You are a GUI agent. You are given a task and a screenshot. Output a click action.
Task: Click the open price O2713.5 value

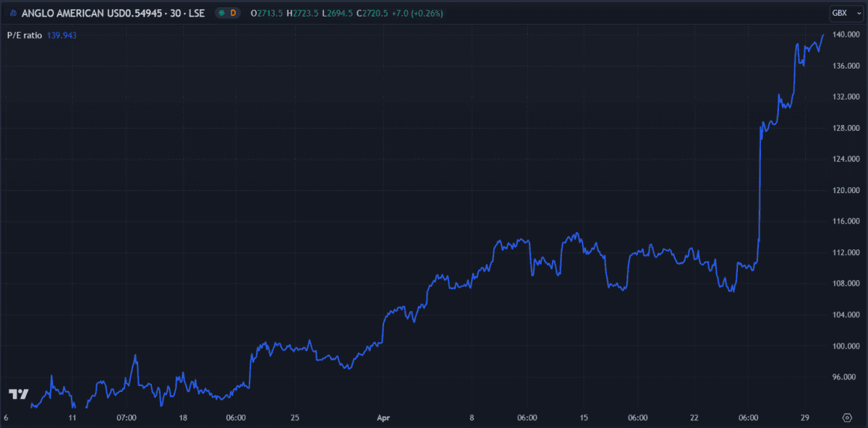coord(267,13)
